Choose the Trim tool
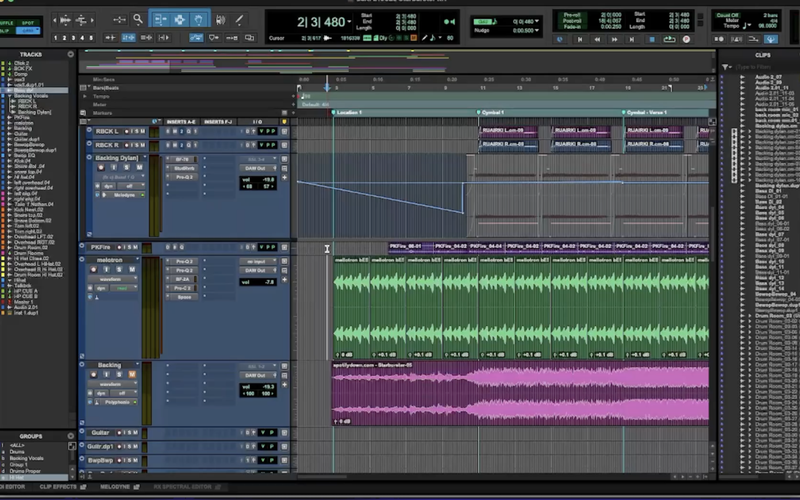Screen dimensions: 800x500 (159, 19)
